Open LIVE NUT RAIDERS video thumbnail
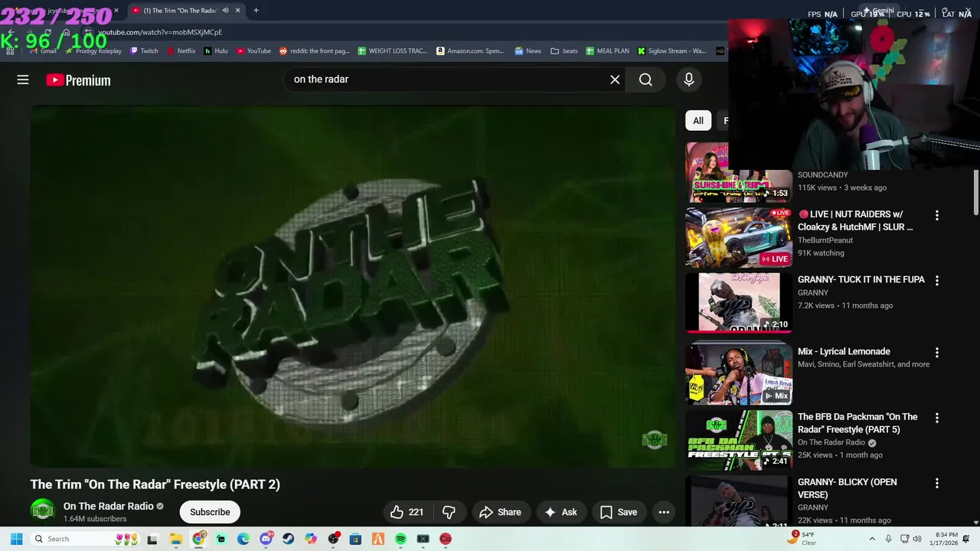This screenshot has width=980, height=551. (x=739, y=237)
